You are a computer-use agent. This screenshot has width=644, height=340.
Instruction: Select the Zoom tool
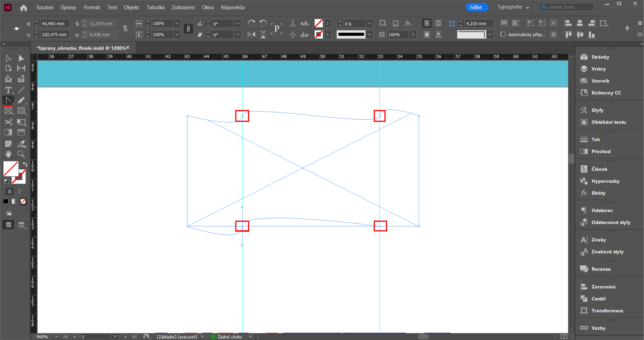[21, 154]
